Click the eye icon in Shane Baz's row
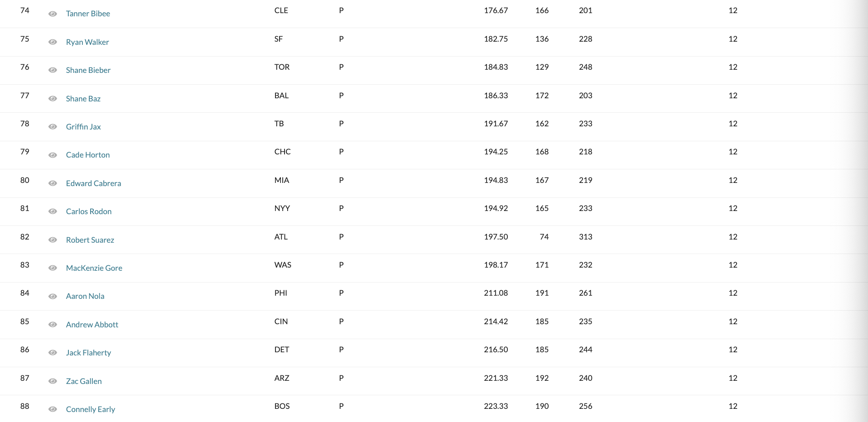 tap(53, 99)
